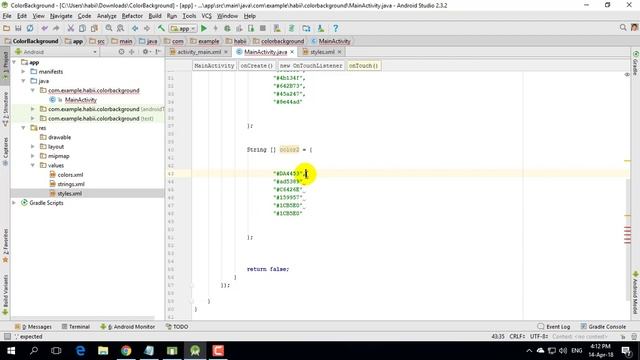Open Microsoft Edge from the taskbar
Viewport: 640px width, 360px height.
(80, 351)
